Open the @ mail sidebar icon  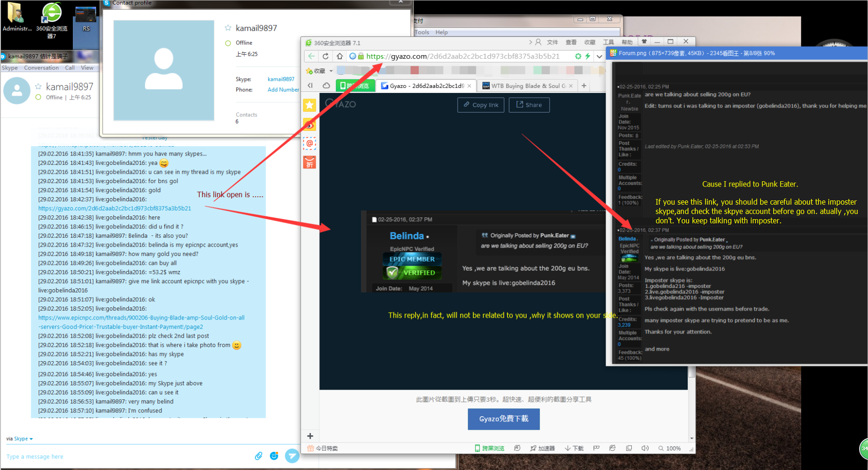click(310, 143)
